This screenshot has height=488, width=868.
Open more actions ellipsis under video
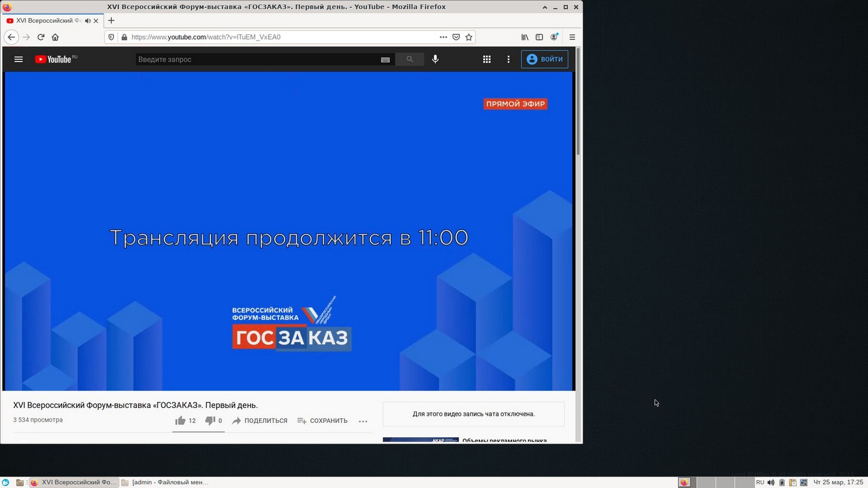(363, 421)
